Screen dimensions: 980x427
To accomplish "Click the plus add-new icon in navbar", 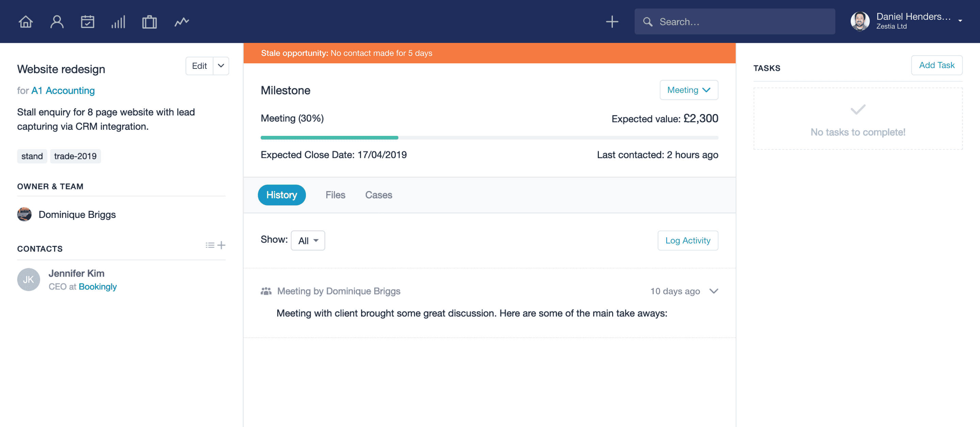I will point(612,22).
